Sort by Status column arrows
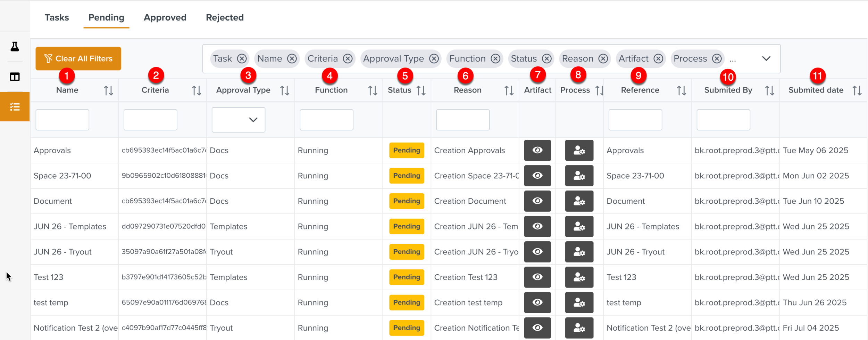The height and width of the screenshot is (340, 868). click(421, 91)
